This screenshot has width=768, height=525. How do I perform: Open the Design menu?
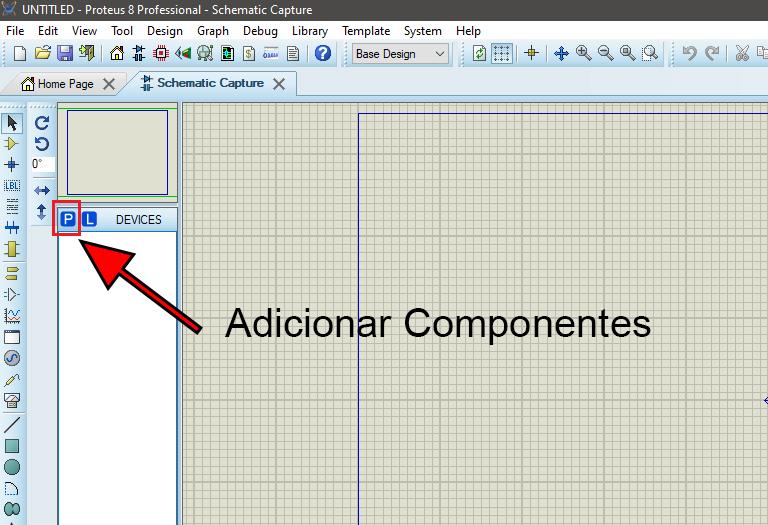pyautogui.click(x=165, y=31)
